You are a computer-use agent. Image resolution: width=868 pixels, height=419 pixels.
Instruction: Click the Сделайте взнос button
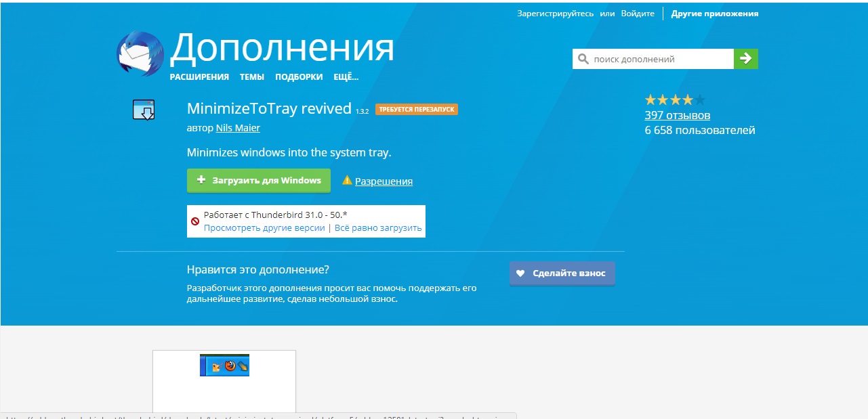pyautogui.click(x=562, y=273)
